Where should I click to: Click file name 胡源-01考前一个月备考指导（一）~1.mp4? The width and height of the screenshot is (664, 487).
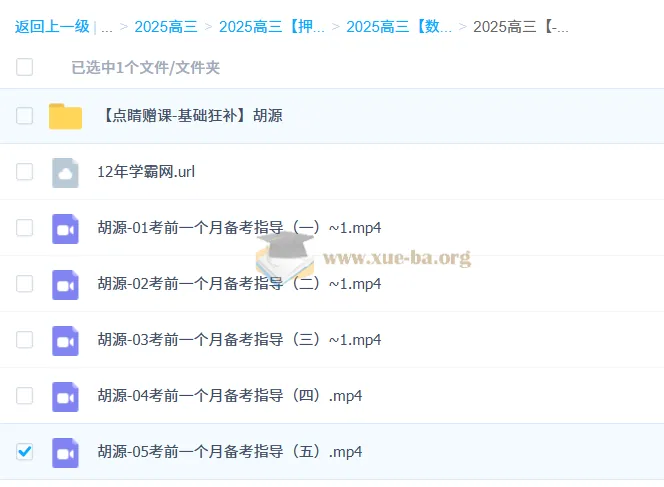click(x=239, y=228)
